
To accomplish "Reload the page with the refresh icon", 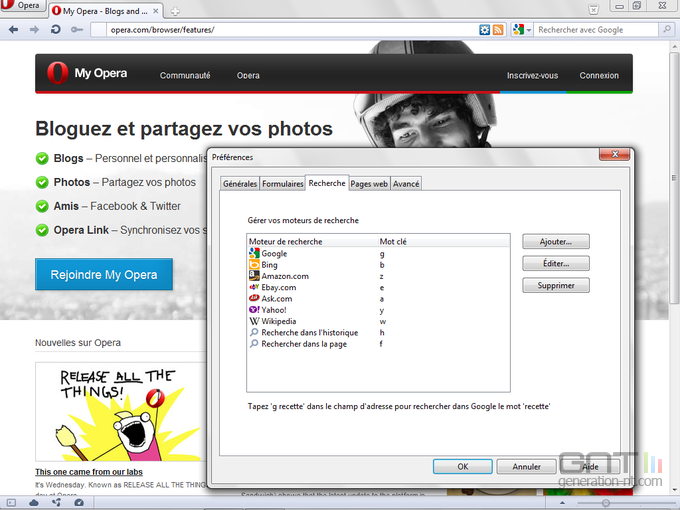I will pyautogui.click(x=56, y=29).
